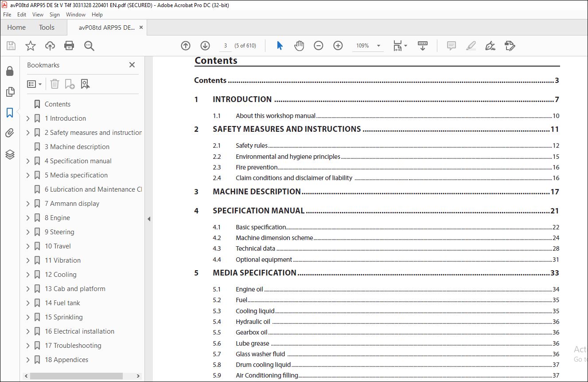Expand the 17 Troubleshooting bookmark
The height and width of the screenshot is (382, 588).
click(x=28, y=346)
